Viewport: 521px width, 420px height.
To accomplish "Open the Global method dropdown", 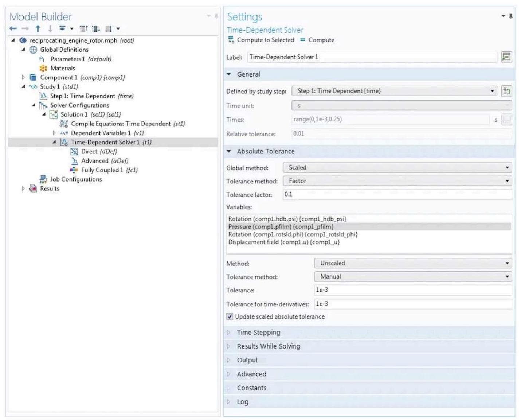I will pyautogui.click(x=397, y=168).
